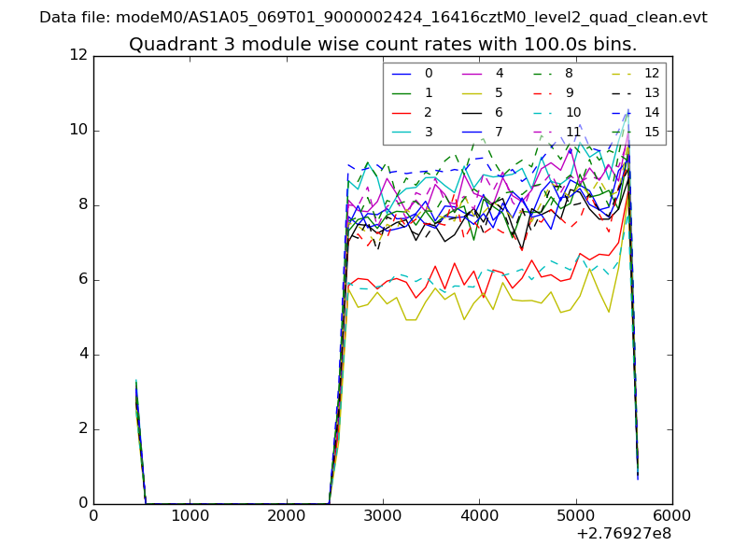The width and height of the screenshot is (747, 560).
Task: Click the x-axis offset text +2.76927e8
Action: [x=626, y=536]
